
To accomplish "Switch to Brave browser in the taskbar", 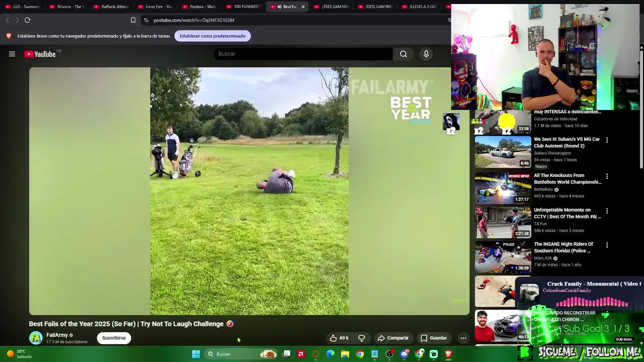I will 448,354.
